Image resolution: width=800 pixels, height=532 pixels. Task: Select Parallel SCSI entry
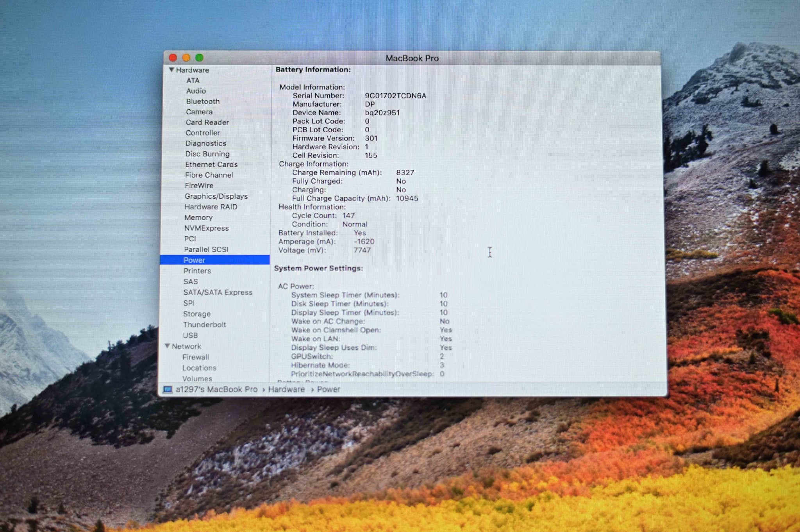point(206,249)
